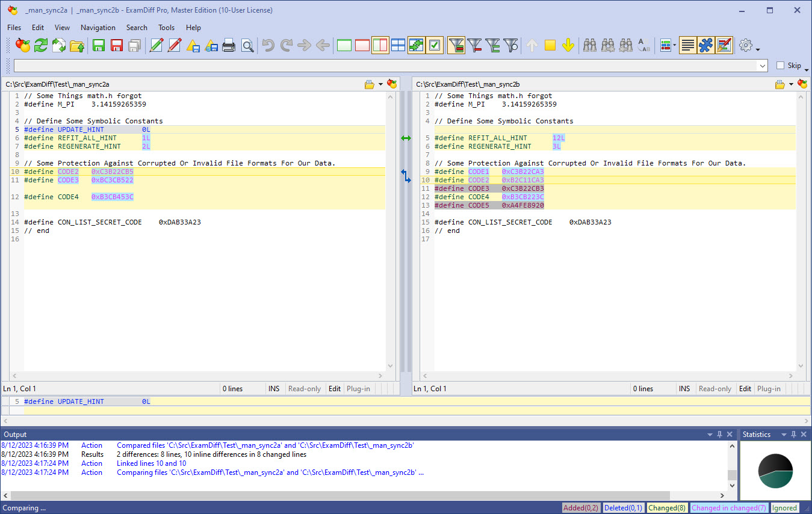Open the Navigation menu
Viewport: 812px width, 514px height.
98,27
